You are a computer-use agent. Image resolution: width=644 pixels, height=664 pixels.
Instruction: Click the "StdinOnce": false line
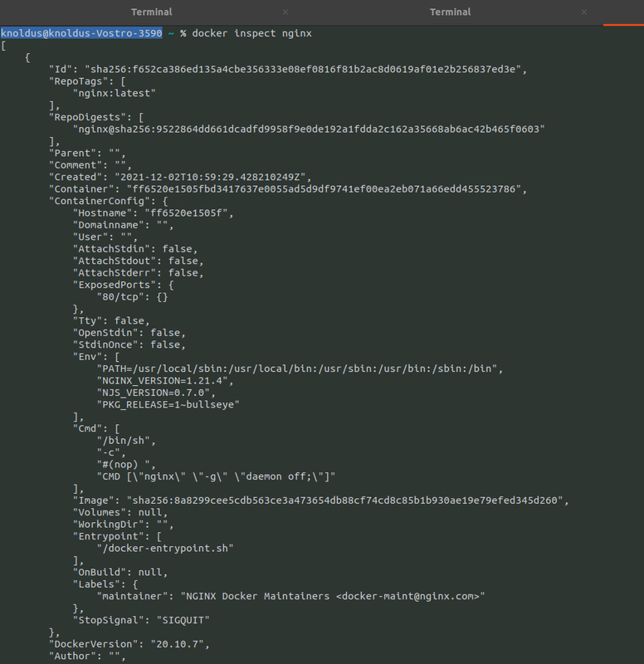[x=129, y=344]
